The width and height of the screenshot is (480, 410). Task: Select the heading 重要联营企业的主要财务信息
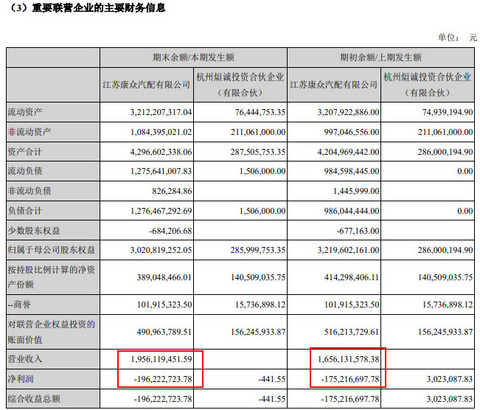(x=98, y=7)
